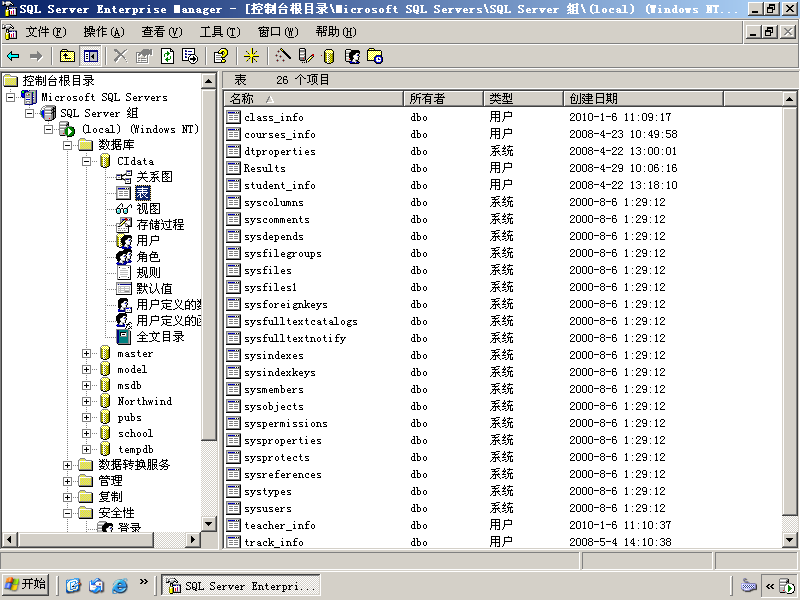This screenshot has width=800, height=600.
Task: Open the 查看(V) menu
Action: coord(162,32)
